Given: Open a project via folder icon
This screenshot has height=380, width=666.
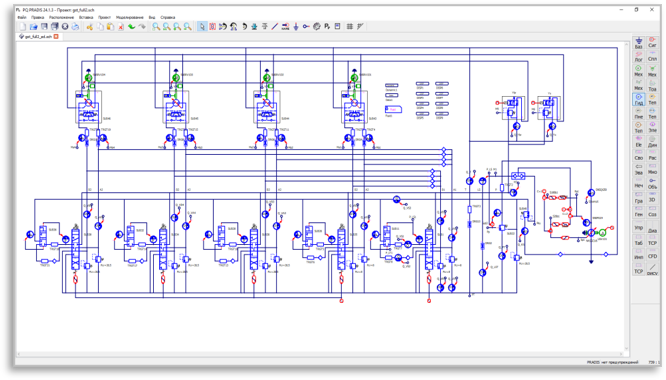Looking at the screenshot, I should point(33,26).
